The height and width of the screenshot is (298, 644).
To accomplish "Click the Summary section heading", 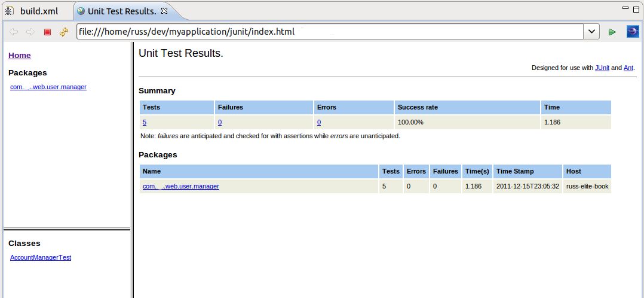I will point(157,91).
